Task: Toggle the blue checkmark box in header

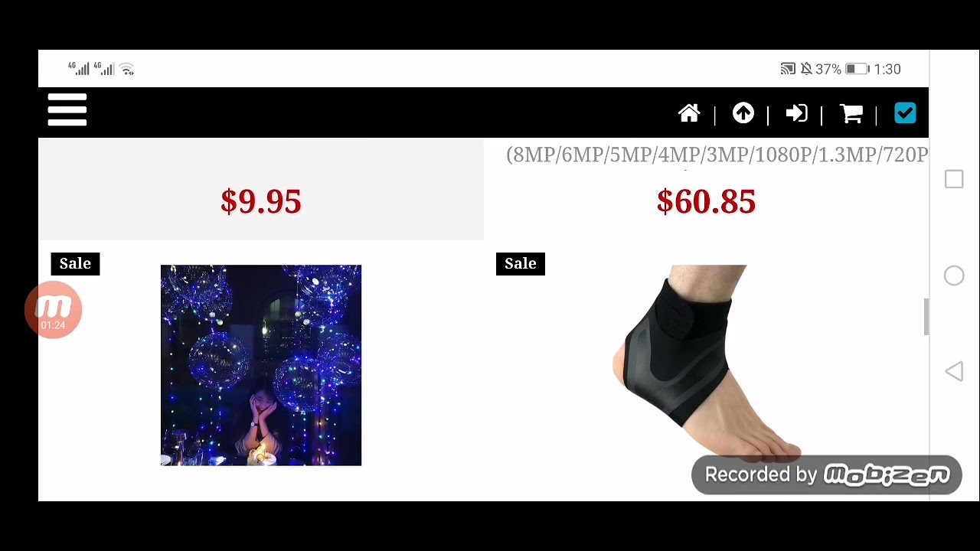Action: point(905,113)
